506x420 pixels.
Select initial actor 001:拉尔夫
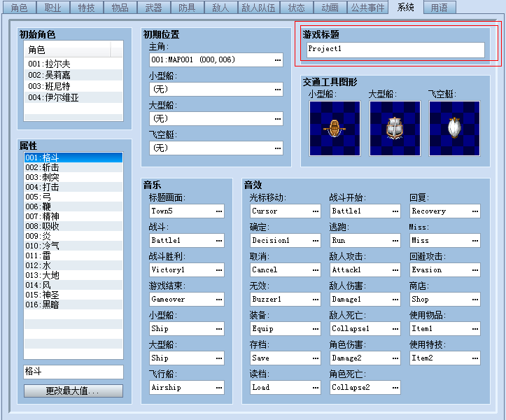click(x=73, y=64)
